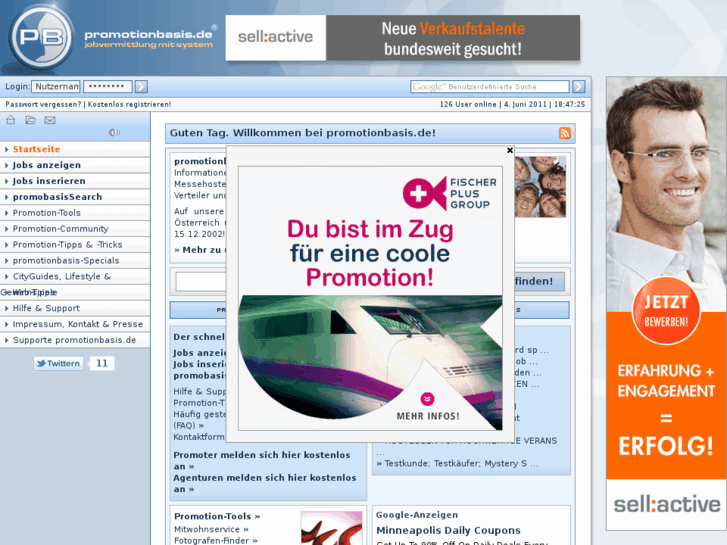Open Testkunde; Testkäufer; Mystery S job link

pyautogui.click(x=457, y=463)
